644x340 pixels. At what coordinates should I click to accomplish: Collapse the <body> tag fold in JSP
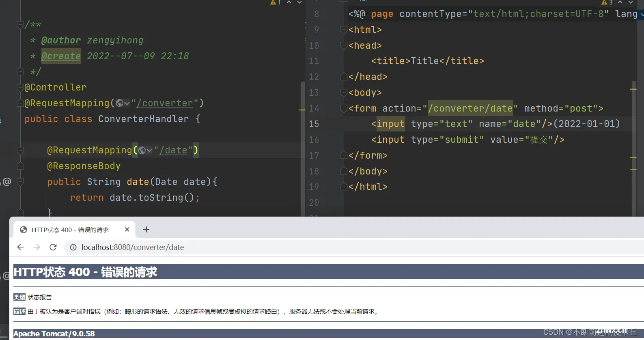click(x=344, y=93)
